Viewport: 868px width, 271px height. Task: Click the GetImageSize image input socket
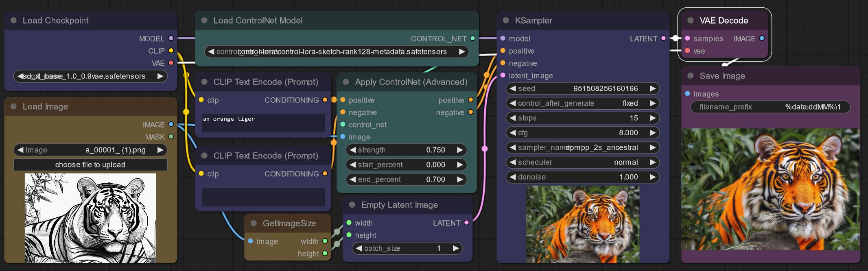pyautogui.click(x=250, y=241)
